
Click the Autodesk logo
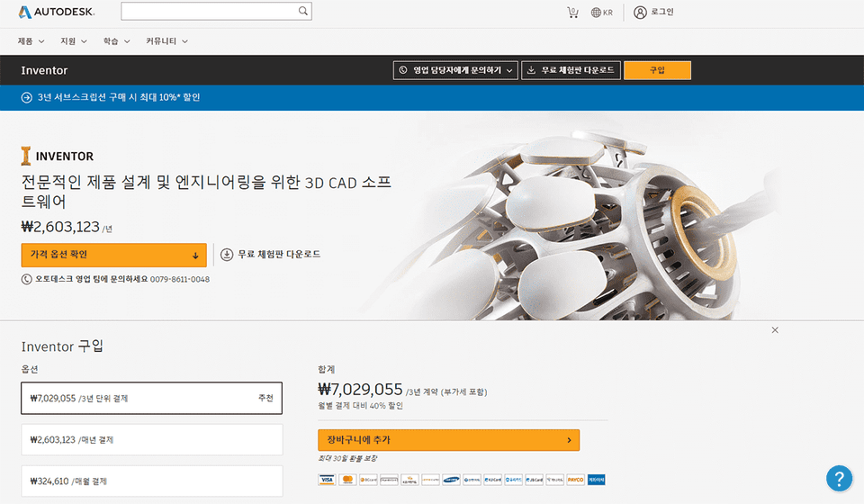56,12
